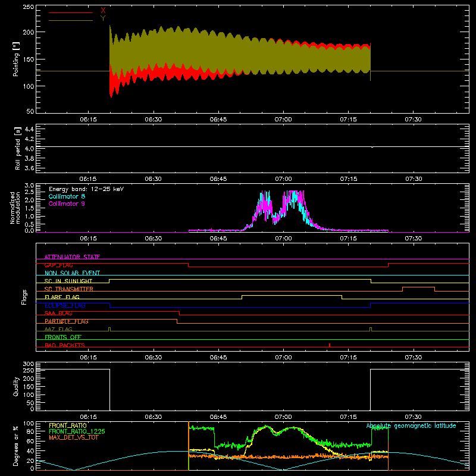Click the red BAD_PACKETS spike marker
Image resolution: width=476 pixels, height=476 pixels.
[x=330, y=345]
